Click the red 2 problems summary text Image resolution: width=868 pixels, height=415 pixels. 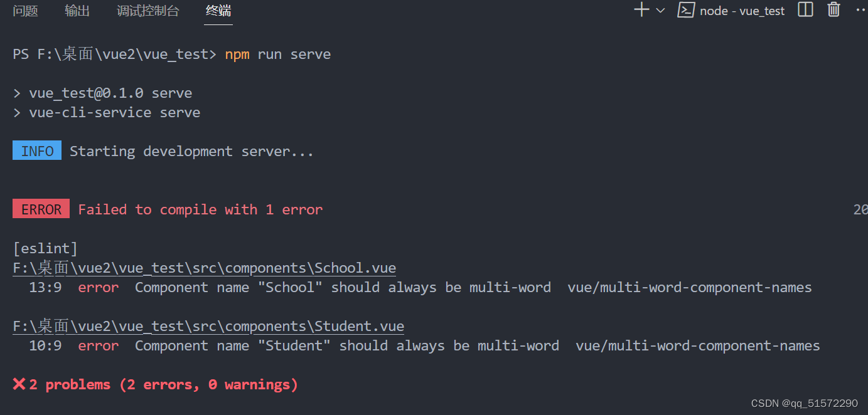click(155, 384)
